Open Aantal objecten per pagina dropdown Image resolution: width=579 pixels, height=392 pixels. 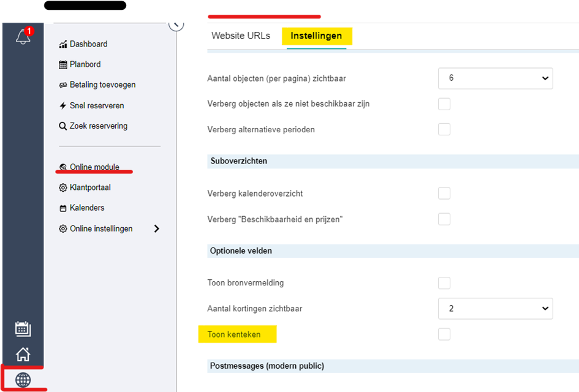(x=495, y=78)
